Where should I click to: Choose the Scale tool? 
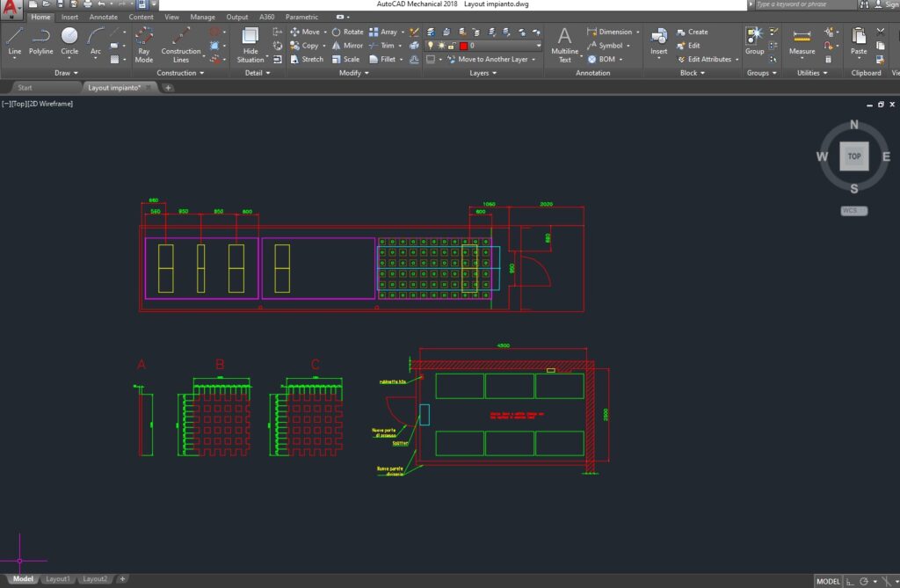(x=345, y=59)
